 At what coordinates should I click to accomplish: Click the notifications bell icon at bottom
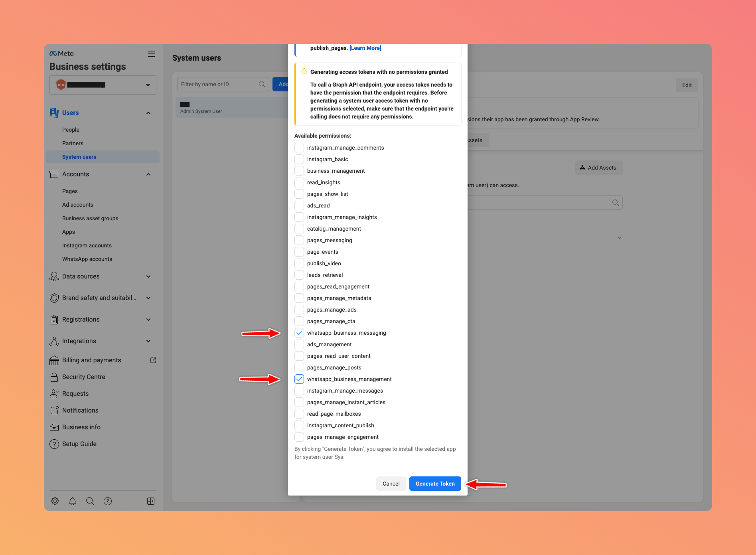[x=73, y=501]
